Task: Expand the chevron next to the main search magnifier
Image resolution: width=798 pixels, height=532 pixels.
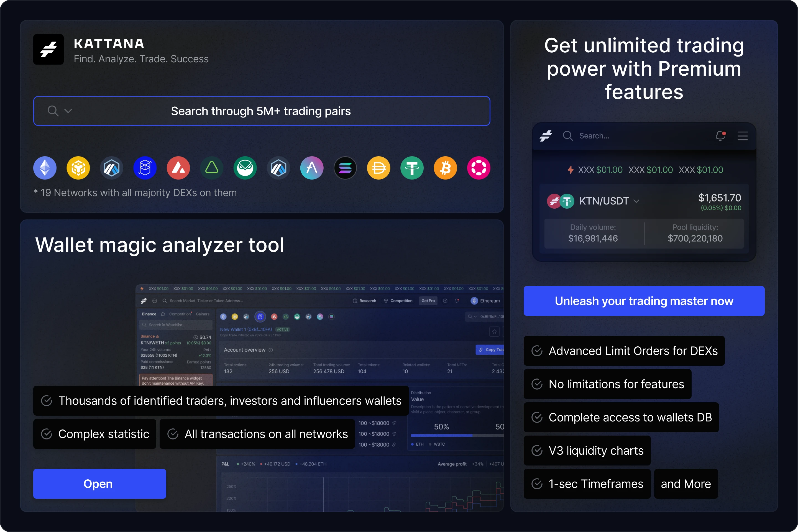Action: coord(68,111)
